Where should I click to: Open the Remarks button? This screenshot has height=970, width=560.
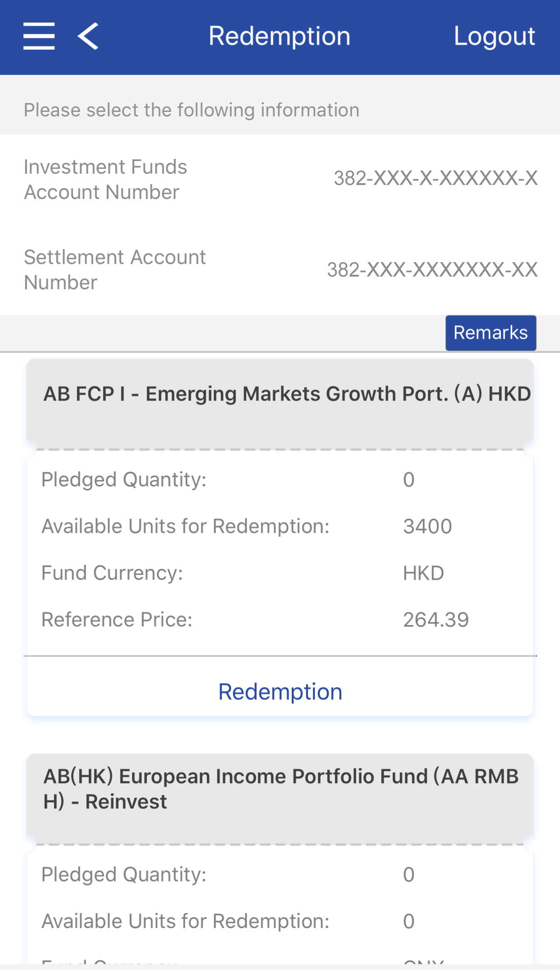click(491, 333)
